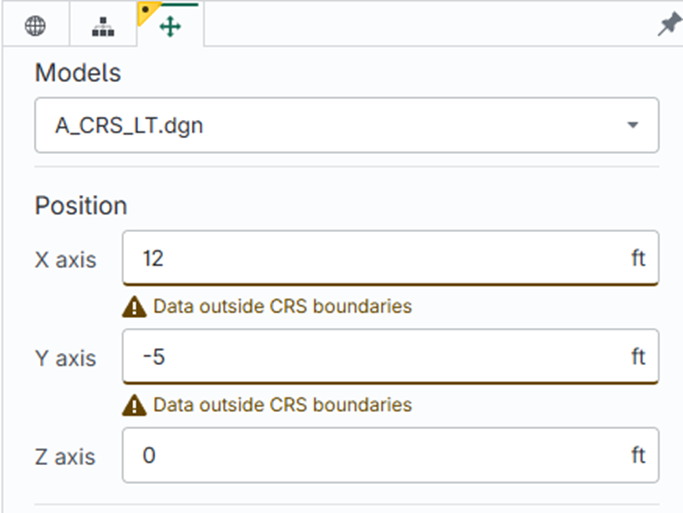Select the move position tab icon
The image size is (683, 513).
click(x=171, y=27)
